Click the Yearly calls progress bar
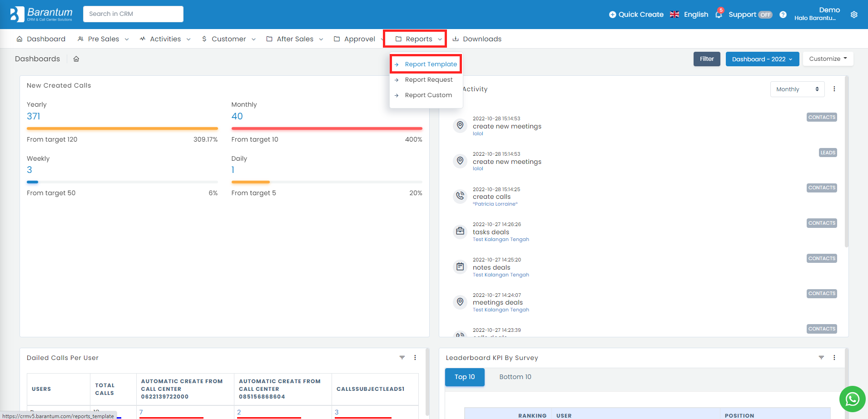 point(122,128)
